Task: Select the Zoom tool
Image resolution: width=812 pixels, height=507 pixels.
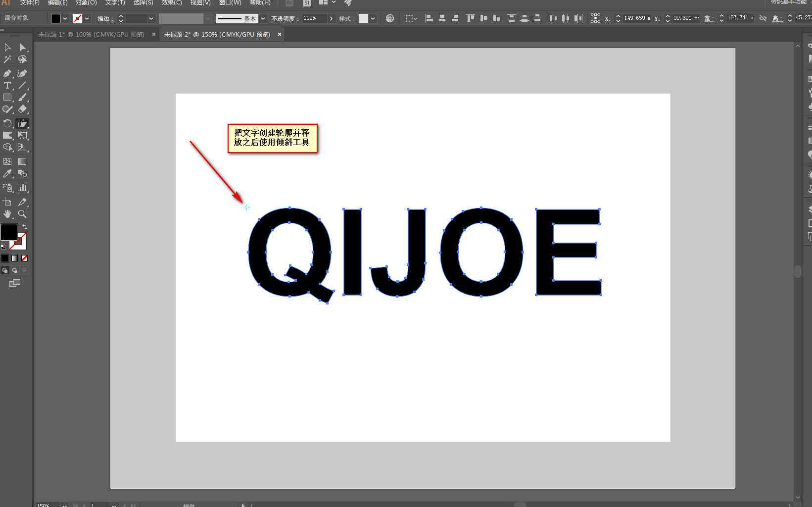Action: point(22,214)
